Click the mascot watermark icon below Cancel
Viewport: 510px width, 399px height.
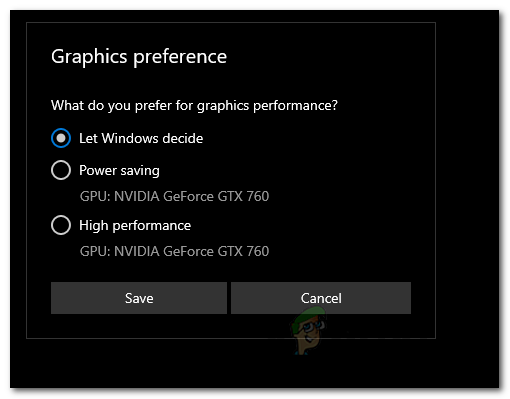coord(308,331)
